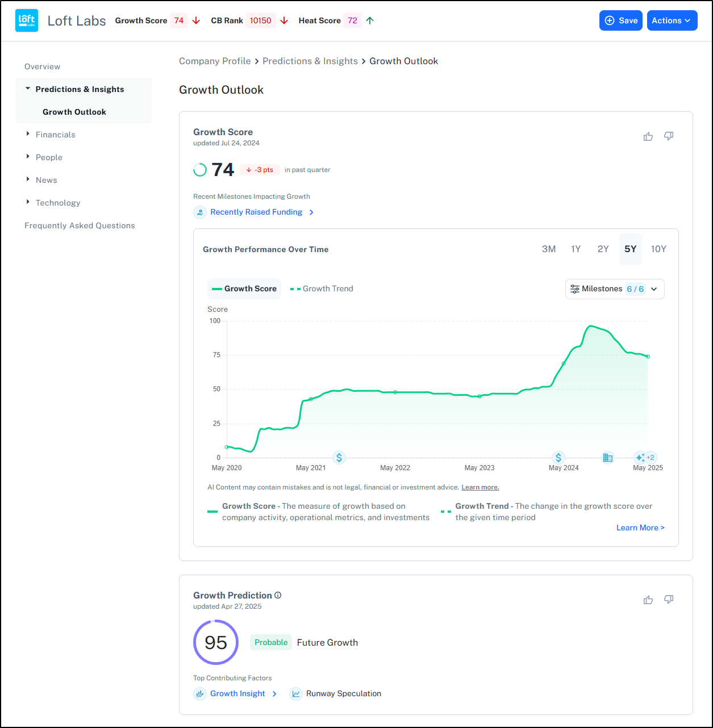
Task: Click thumbs up on Growth Score card
Action: (x=648, y=136)
